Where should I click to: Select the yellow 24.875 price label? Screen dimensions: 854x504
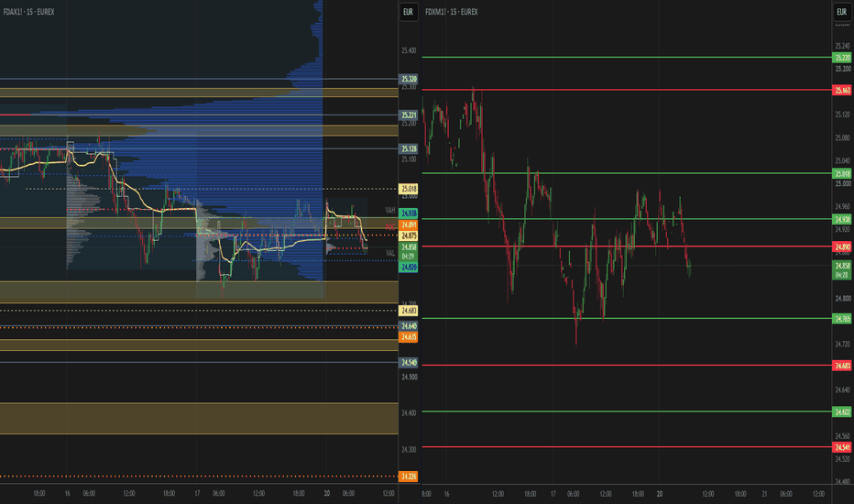pyautogui.click(x=409, y=236)
